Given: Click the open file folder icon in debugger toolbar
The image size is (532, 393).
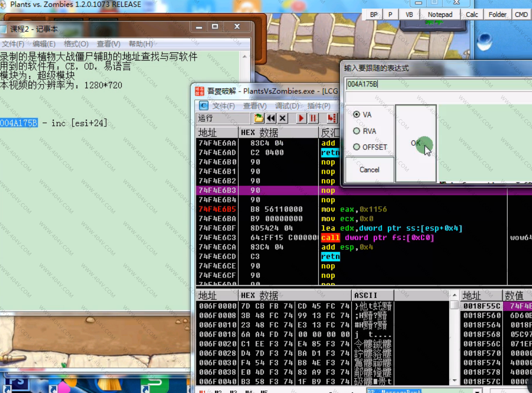Looking at the screenshot, I should [259, 118].
